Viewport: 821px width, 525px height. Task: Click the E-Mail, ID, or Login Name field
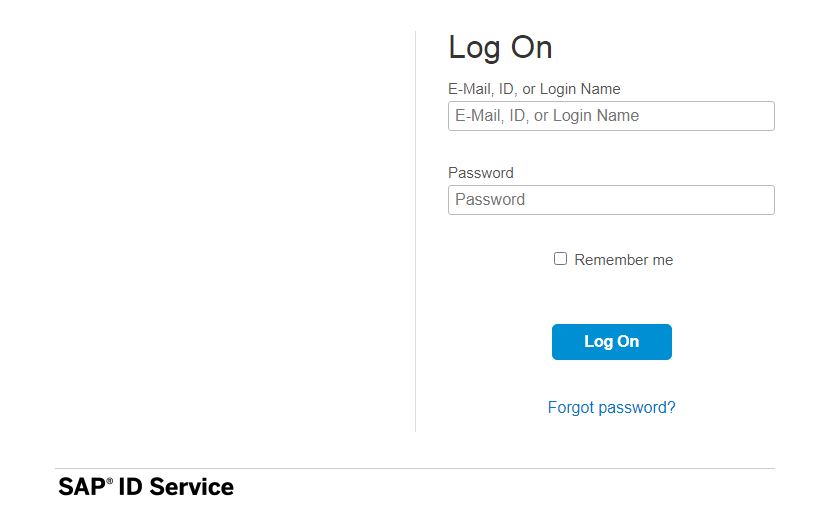[611, 116]
